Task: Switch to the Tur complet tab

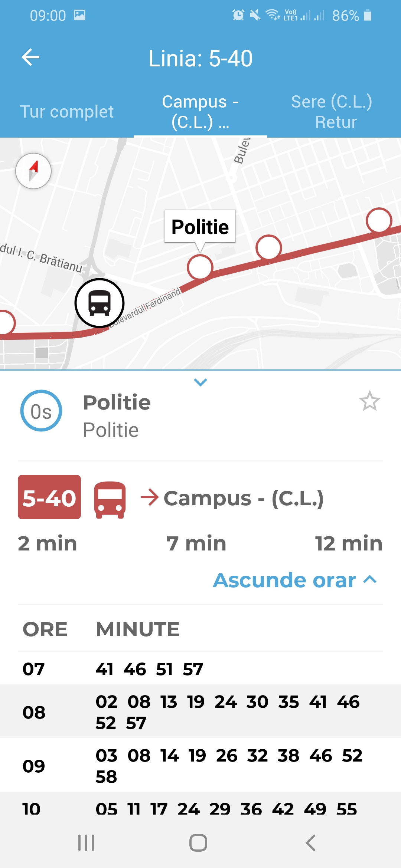Action: pyautogui.click(x=67, y=112)
